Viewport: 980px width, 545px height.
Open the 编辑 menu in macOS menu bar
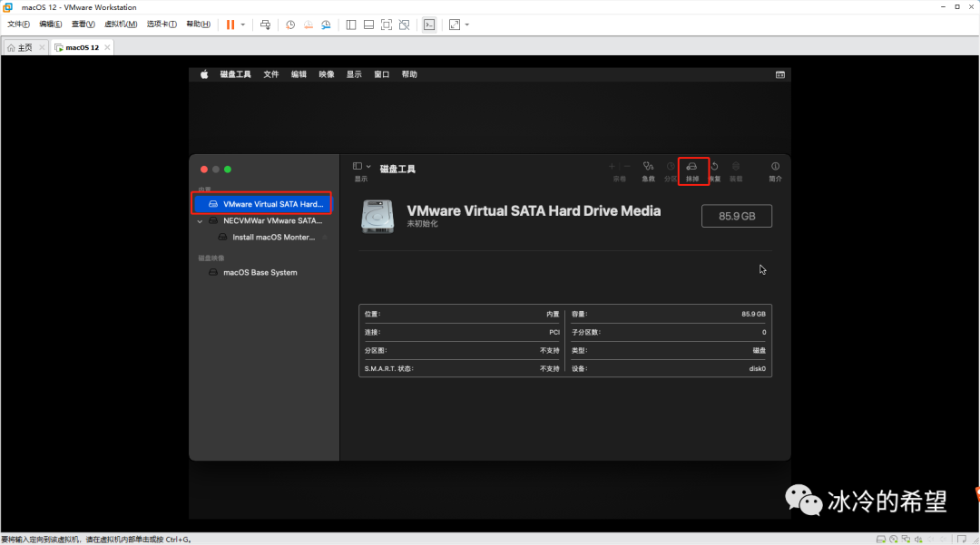[299, 74]
